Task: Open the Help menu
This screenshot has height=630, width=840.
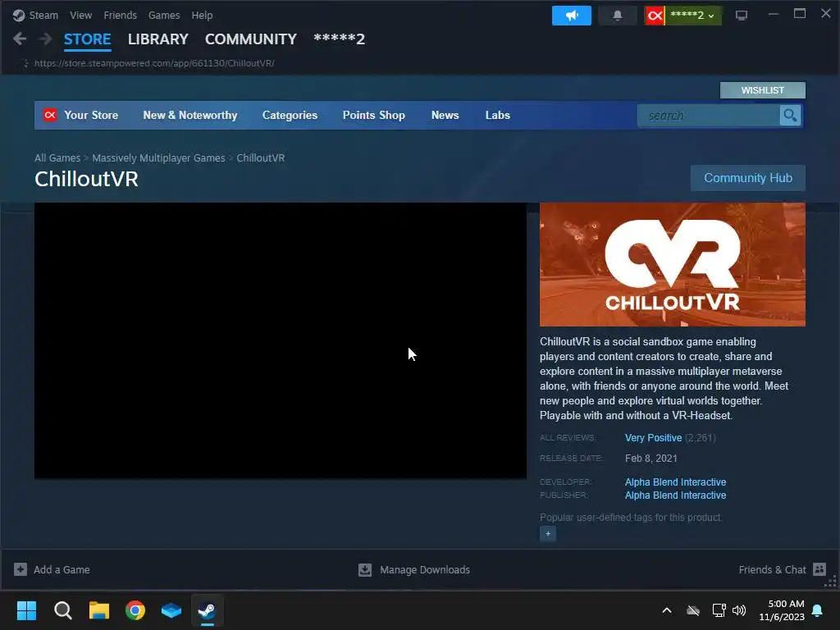Action: pos(202,16)
